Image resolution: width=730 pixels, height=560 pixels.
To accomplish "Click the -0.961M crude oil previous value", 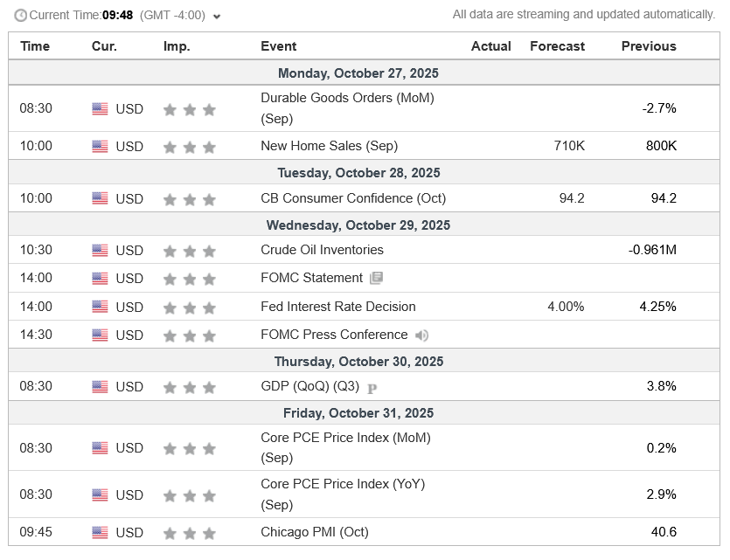I will (652, 250).
